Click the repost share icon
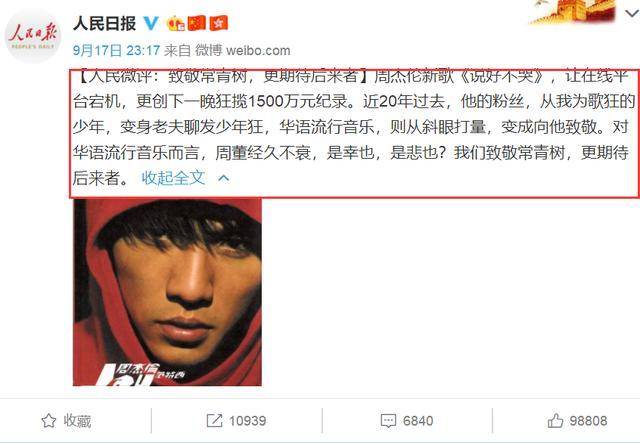Image resolution: width=640 pixels, height=443 pixels. click(214, 421)
